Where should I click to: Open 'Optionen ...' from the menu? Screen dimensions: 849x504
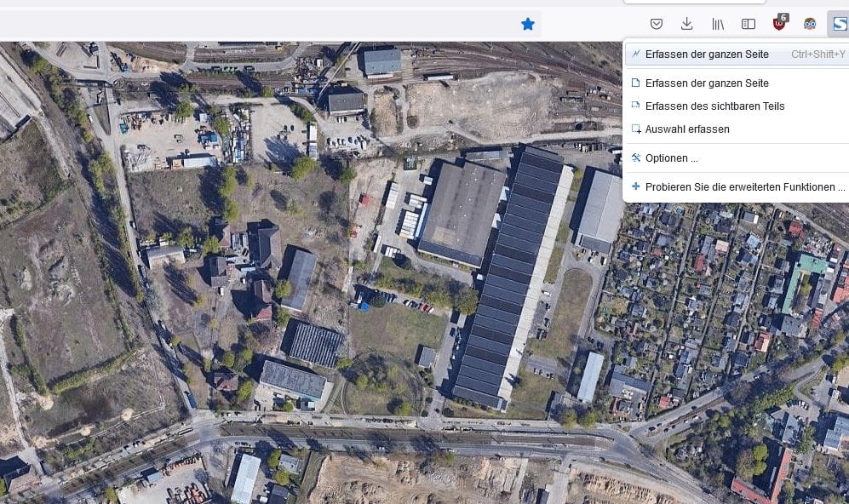(671, 158)
